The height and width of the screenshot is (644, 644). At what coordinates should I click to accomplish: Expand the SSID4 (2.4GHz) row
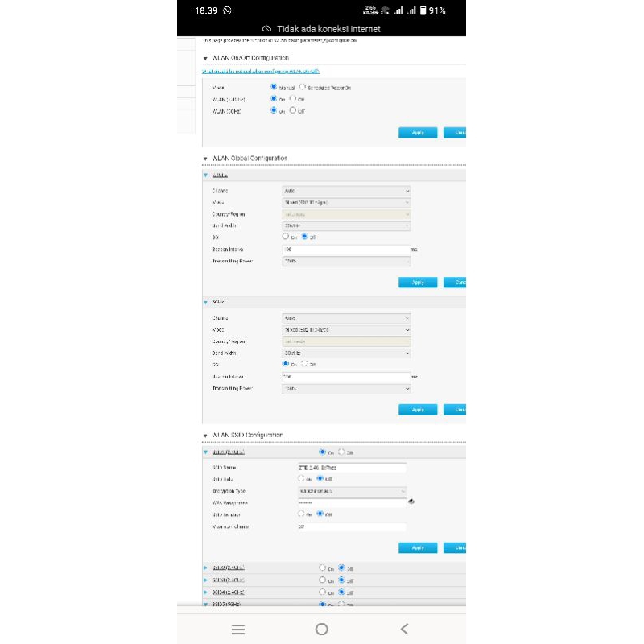point(206,592)
